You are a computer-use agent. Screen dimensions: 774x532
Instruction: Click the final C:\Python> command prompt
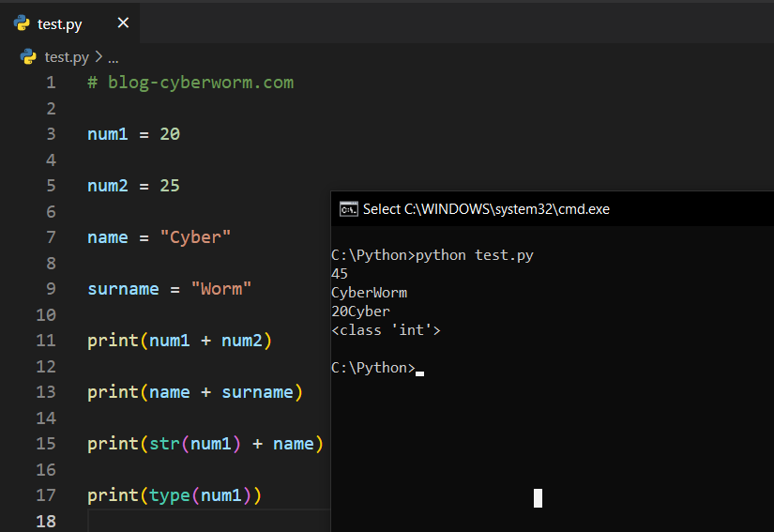pyautogui.click(x=372, y=368)
